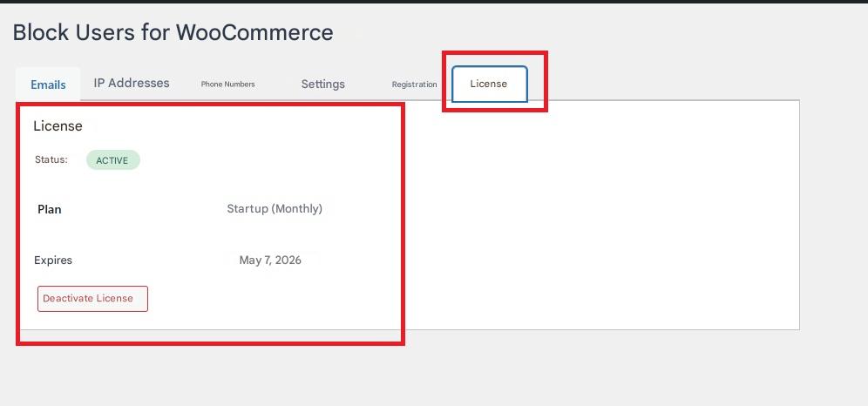Click the bold Plan label
Viewport: 868px width, 406px height.
pyautogui.click(x=50, y=210)
